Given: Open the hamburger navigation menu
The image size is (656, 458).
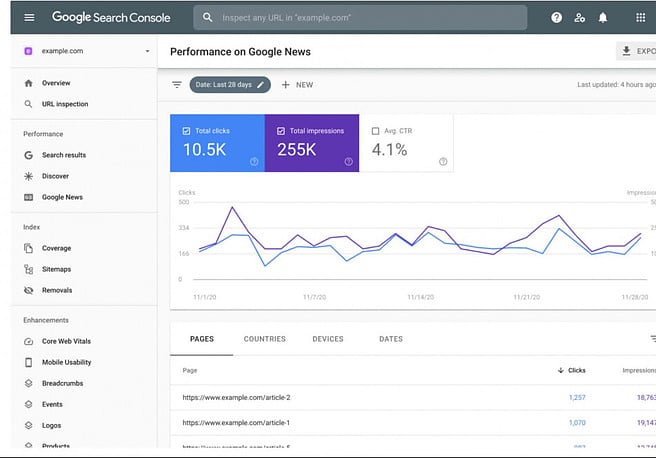Looking at the screenshot, I should tap(29, 18).
